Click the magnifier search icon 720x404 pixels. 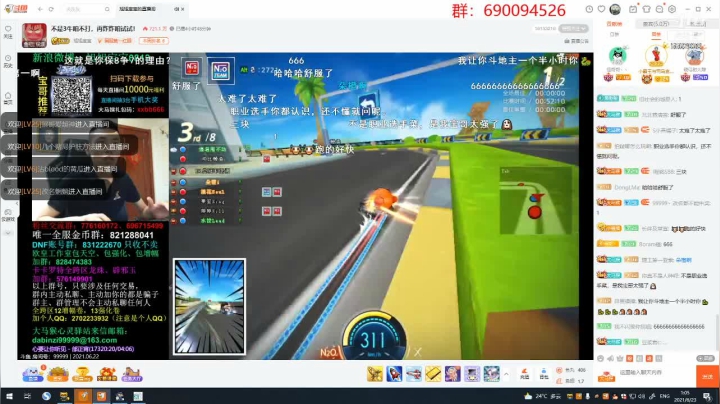tap(107, 9)
